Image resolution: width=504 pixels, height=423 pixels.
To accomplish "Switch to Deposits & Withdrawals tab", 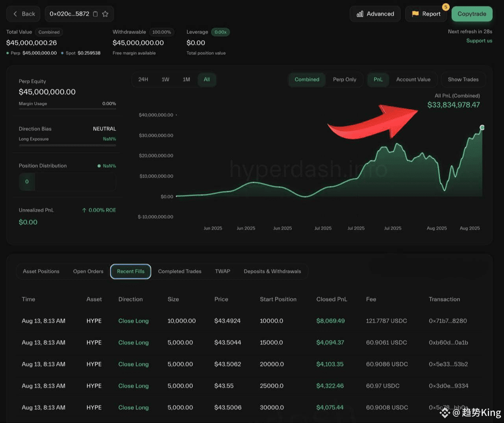I will (x=272, y=272).
